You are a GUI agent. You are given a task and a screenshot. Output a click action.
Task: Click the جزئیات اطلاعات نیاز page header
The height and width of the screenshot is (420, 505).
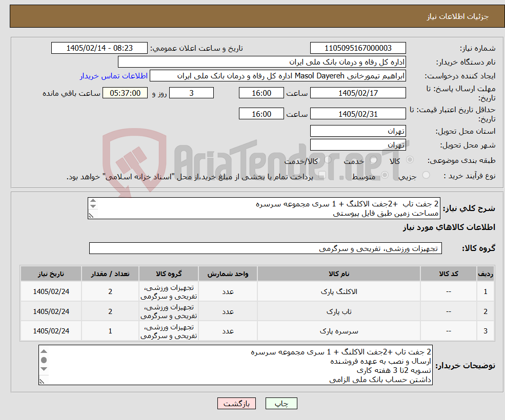click(x=457, y=16)
